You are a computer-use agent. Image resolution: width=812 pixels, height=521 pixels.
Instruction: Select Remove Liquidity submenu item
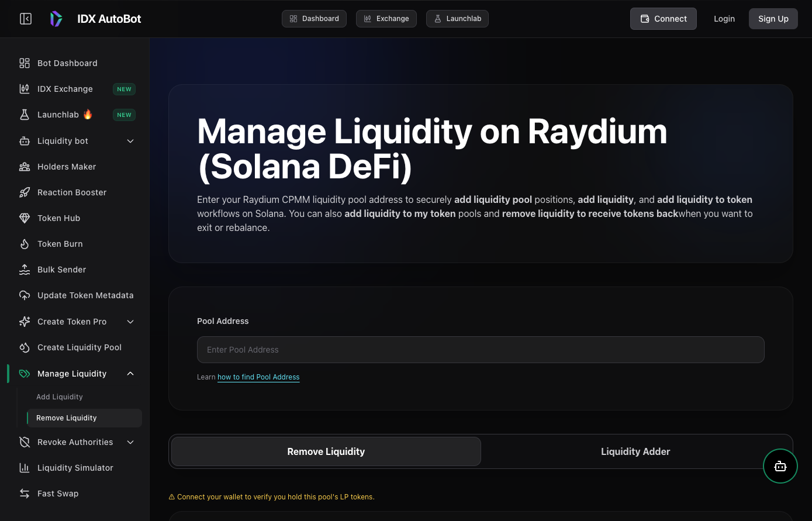click(x=84, y=418)
